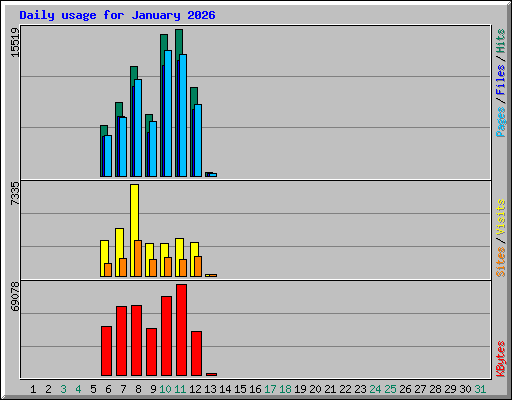Select the day 12 cyan pages bar
Screen dimensions: 512x400
198,140
